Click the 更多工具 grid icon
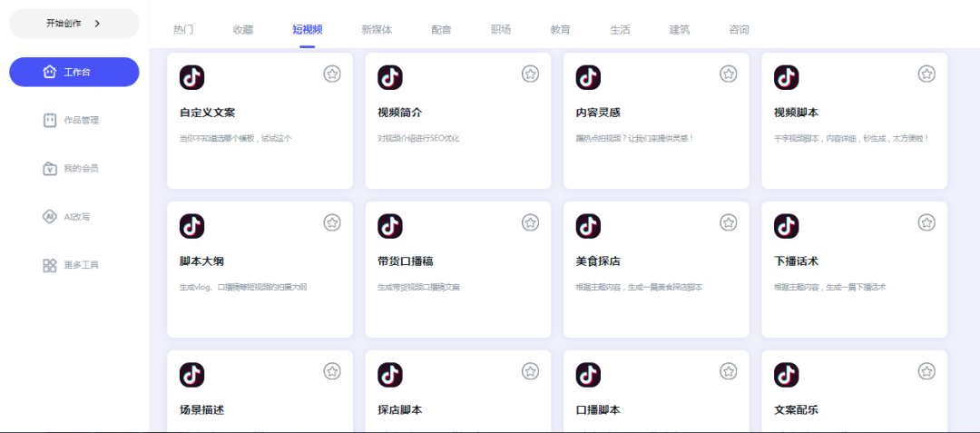This screenshot has height=433, width=980. click(50, 265)
